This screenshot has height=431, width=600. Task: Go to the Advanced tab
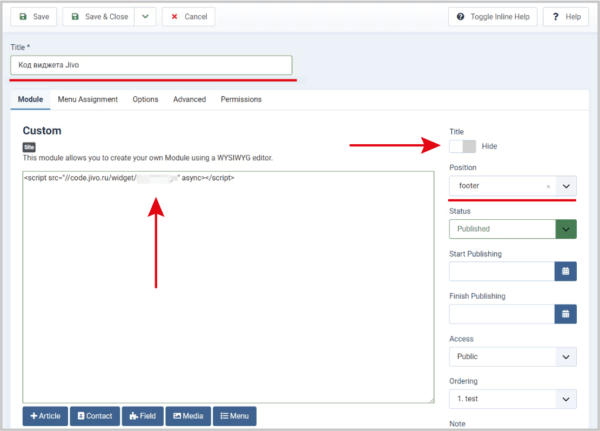click(189, 100)
